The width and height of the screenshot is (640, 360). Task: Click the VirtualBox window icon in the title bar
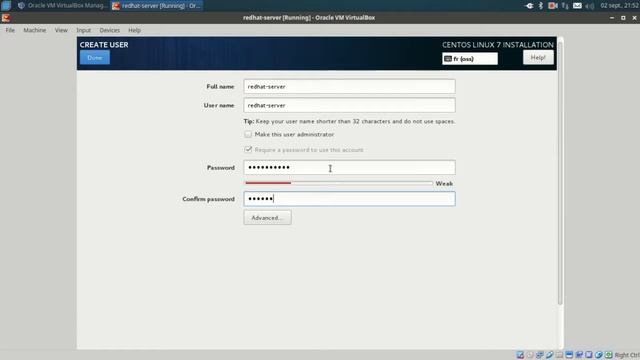[x=6, y=18]
